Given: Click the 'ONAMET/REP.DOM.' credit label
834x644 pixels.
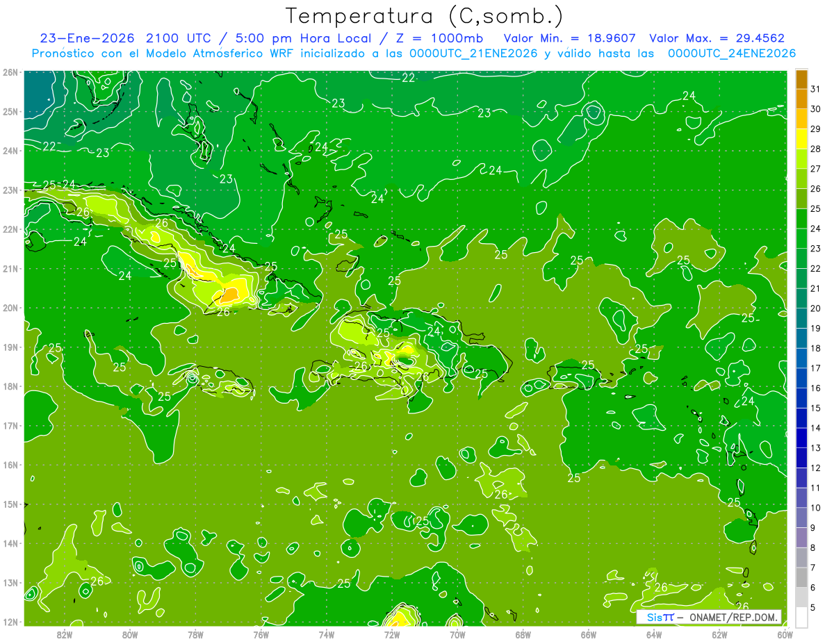Looking at the screenshot, I should (733, 617).
